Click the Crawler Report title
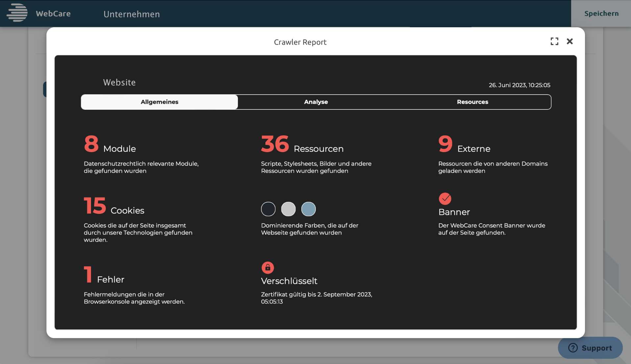631x364 pixels. tap(300, 42)
